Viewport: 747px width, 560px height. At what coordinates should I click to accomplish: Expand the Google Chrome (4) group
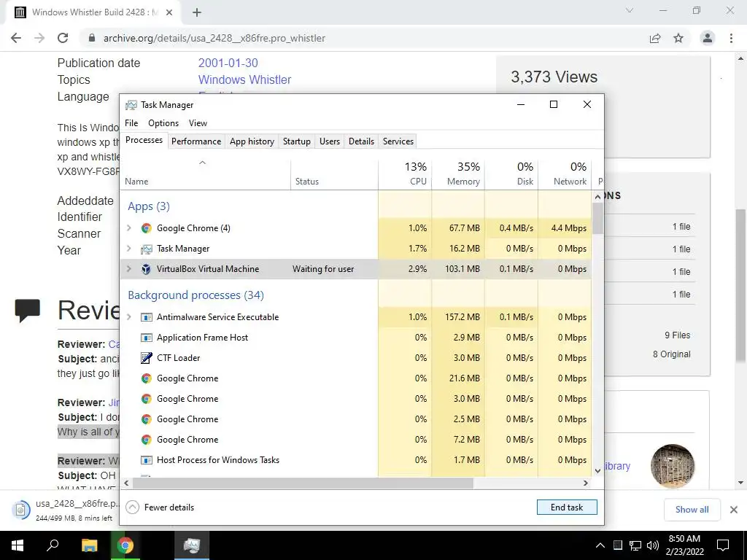[x=128, y=228]
